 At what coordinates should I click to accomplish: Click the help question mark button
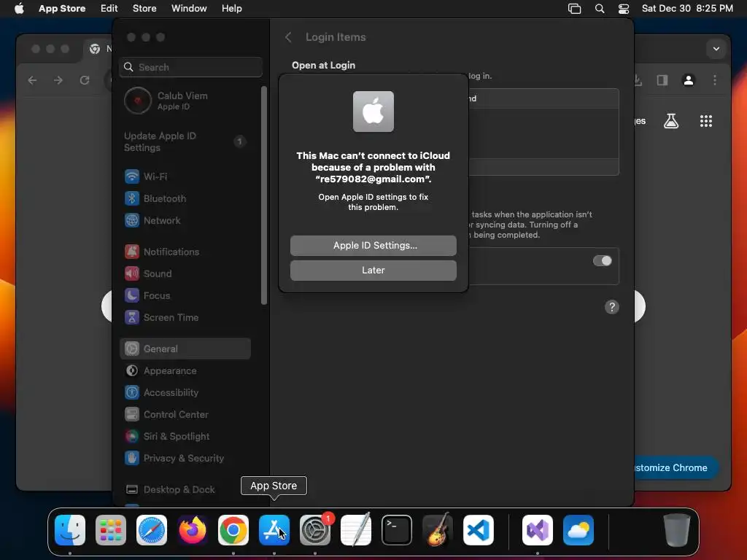612,307
